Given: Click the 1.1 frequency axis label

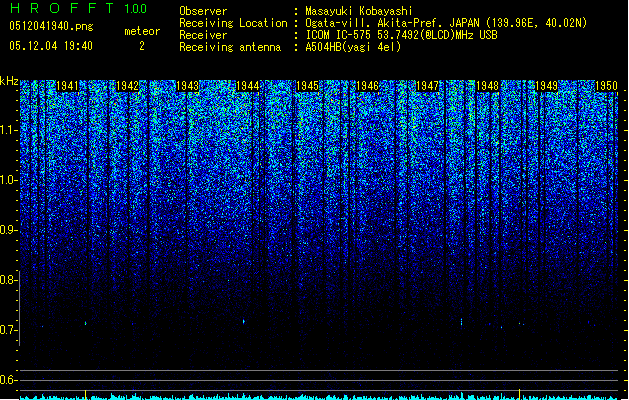Looking at the screenshot, I should (9, 130).
